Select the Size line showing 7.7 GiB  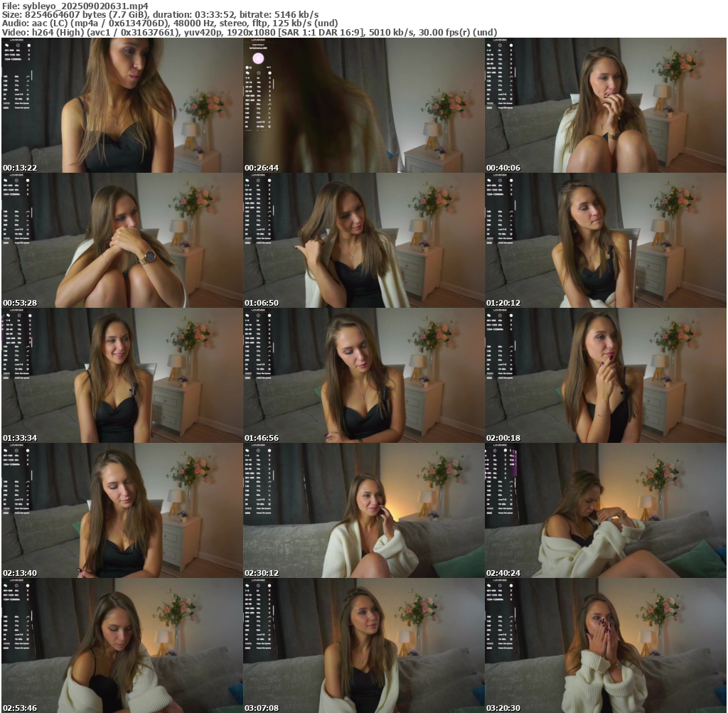click(x=160, y=14)
